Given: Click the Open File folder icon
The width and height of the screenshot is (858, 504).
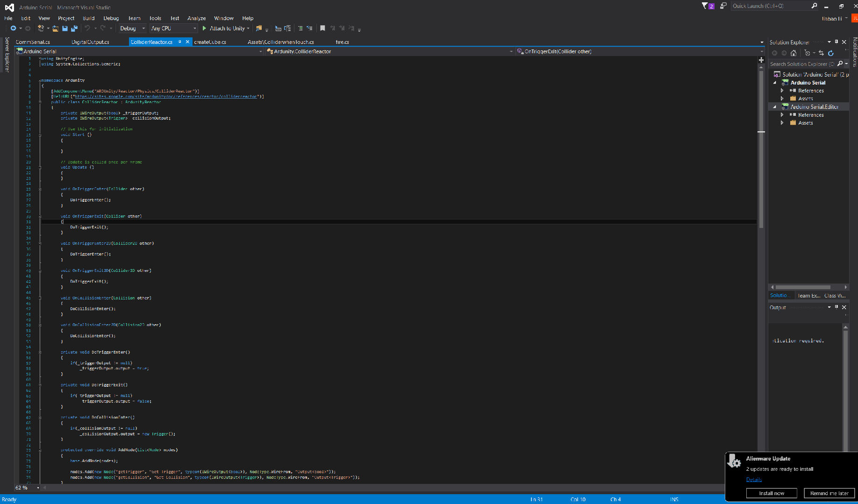Looking at the screenshot, I should [55, 28].
